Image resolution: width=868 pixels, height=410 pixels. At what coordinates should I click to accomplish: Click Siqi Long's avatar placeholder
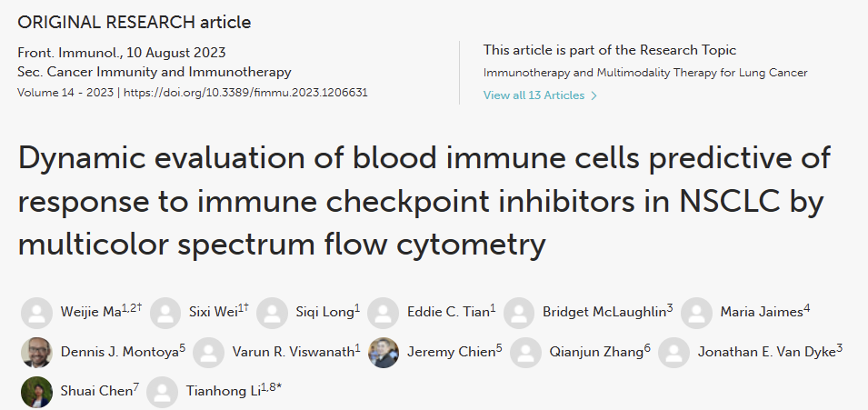pyautogui.click(x=272, y=314)
